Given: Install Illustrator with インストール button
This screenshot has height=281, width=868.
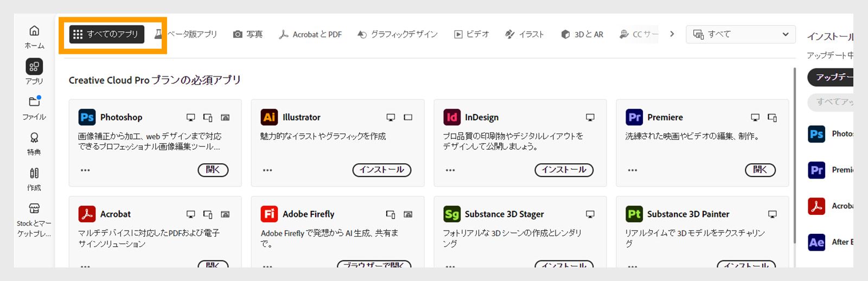Looking at the screenshot, I should tap(382, 170).
